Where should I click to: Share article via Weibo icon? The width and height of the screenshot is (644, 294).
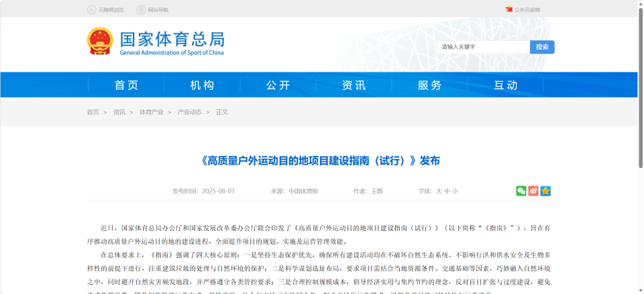point(533,191)
